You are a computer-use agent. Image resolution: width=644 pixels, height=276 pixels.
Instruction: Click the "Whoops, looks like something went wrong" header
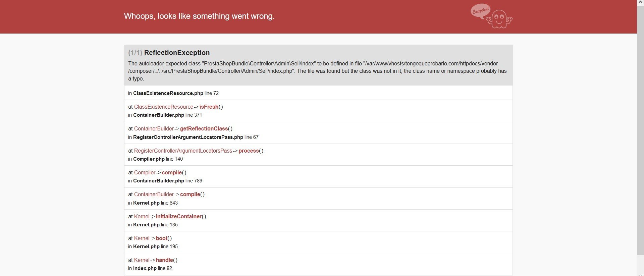coord(199,16)
